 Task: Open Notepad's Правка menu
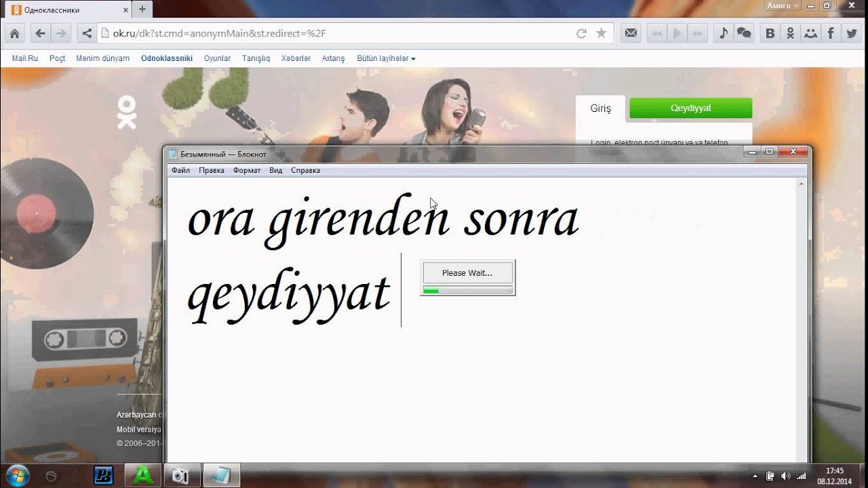coord(212,170)
